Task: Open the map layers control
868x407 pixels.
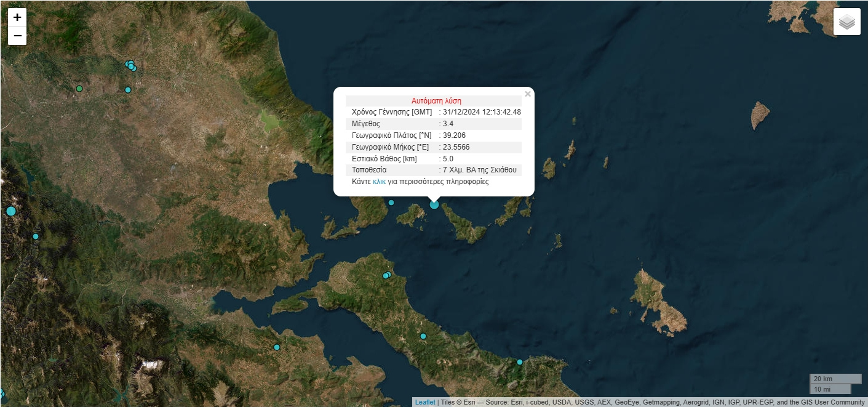Action: (846, 22)
